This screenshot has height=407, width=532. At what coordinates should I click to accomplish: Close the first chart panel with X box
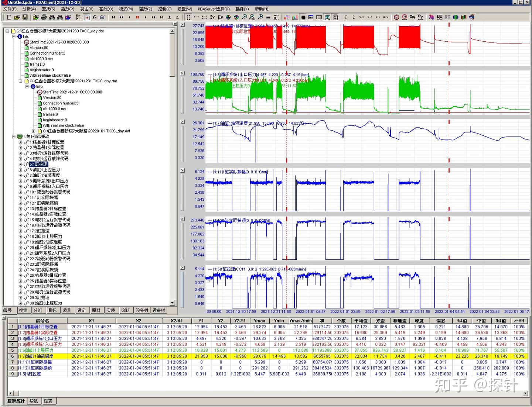point(183,25)
